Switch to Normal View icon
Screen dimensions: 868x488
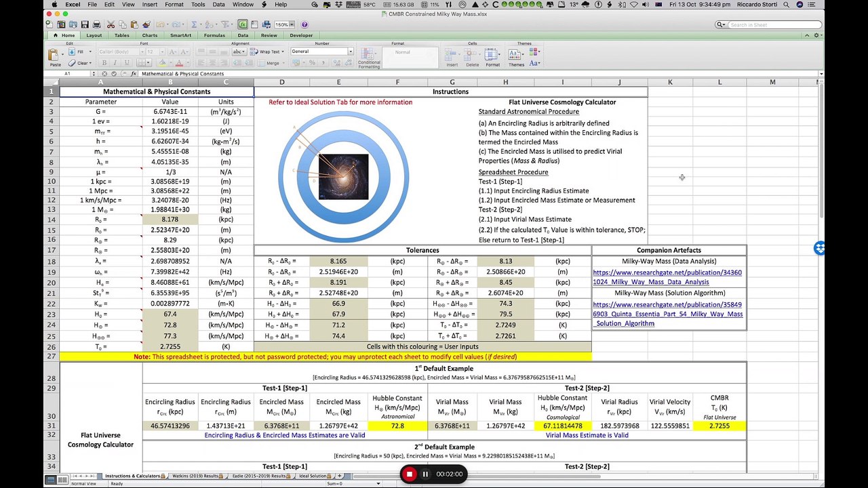[x=51, y=479]
